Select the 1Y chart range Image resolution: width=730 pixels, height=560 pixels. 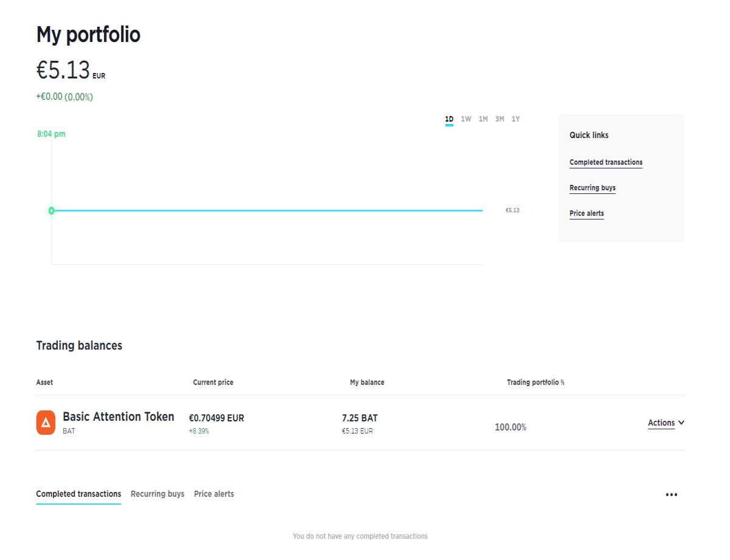pyautogui.click(x=516, y=119)
